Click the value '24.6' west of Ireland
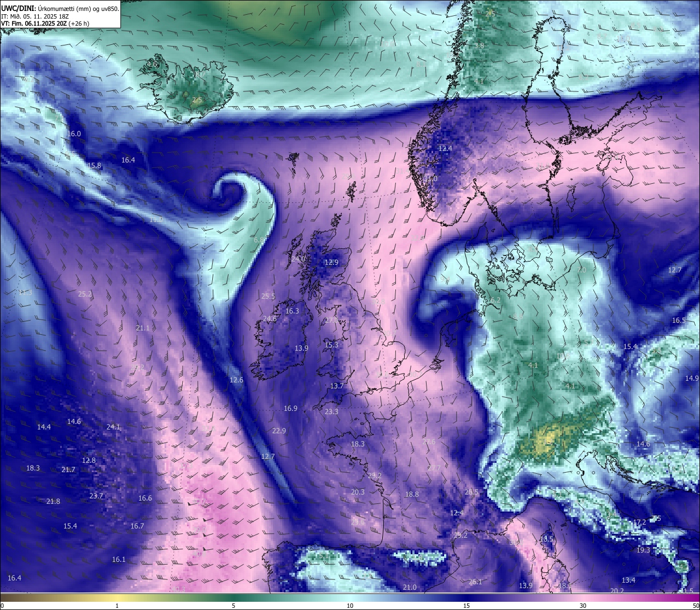The height and width of the screenshot is (610, 700). click(x=270, y=318)
